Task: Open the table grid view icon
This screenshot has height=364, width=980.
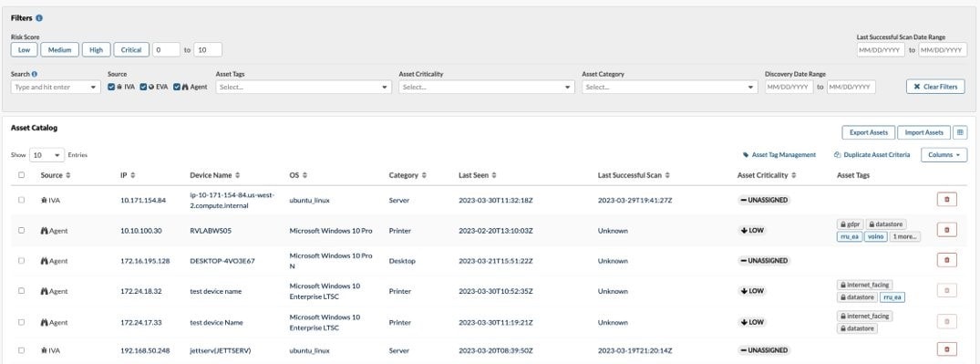Action: pyautogui.click(x=960, y=132)
